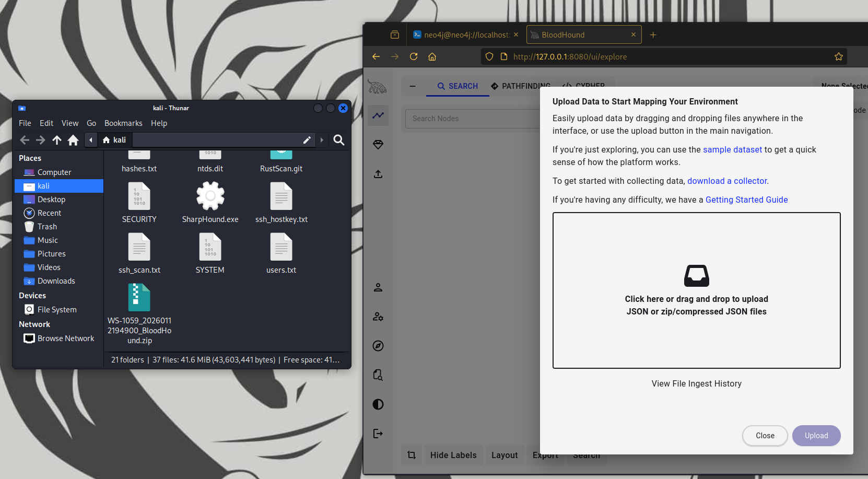868x479 pixels.
Task: Click the upload data icon in BloodHound sidebar
Action: tap(378, 174)
